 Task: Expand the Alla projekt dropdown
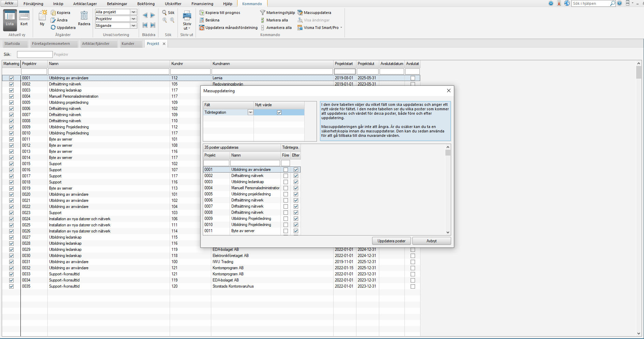pyautogui.click(x=134, y=12)
